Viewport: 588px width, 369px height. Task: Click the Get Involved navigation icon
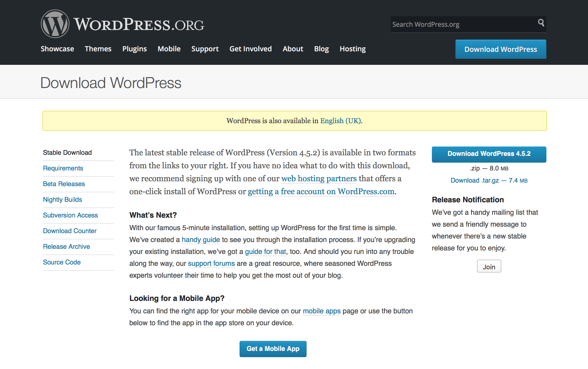click(251, 49)
